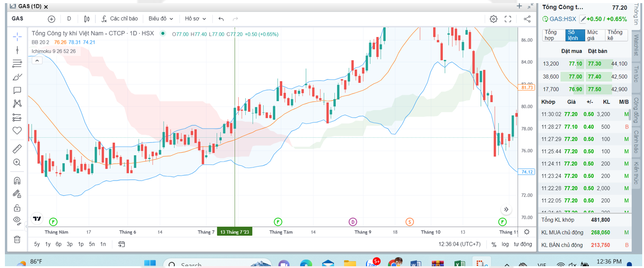Select the 5y time range
This screenshot has width=644, height=268.
(37, 244)
